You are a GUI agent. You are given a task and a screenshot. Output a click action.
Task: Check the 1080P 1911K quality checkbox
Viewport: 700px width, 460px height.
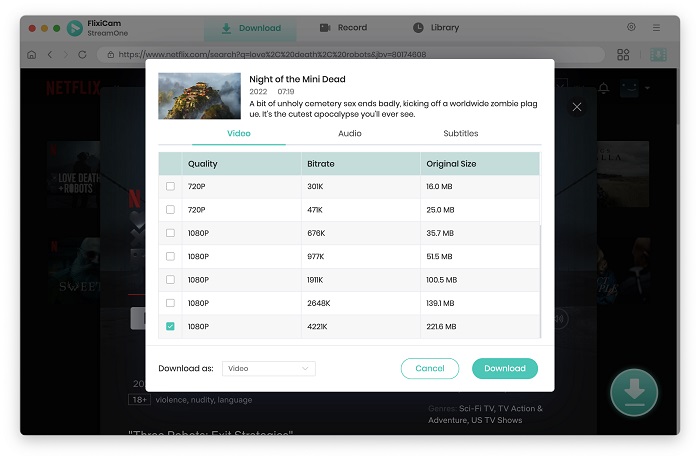[x=170, y=280]
